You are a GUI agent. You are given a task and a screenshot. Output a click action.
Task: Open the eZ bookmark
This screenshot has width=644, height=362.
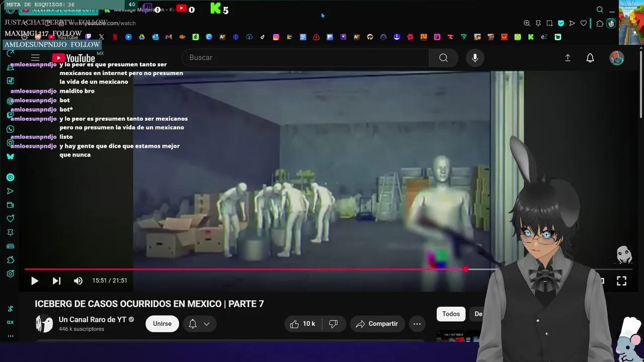coord(544,37)
